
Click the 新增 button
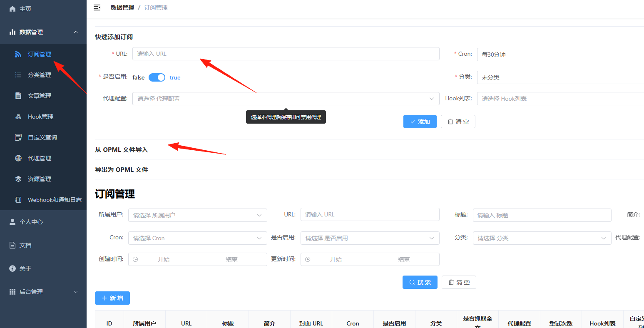(x=112, y=298)
